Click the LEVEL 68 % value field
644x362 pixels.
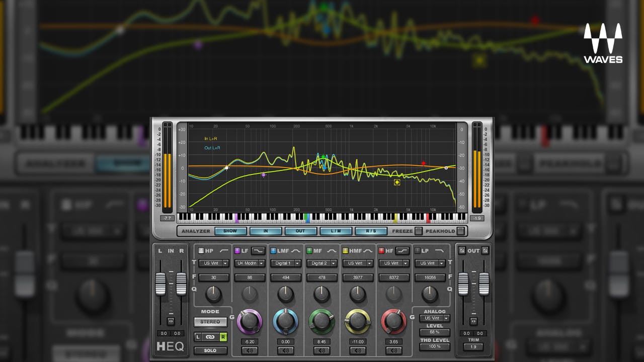tap(435, 332)
